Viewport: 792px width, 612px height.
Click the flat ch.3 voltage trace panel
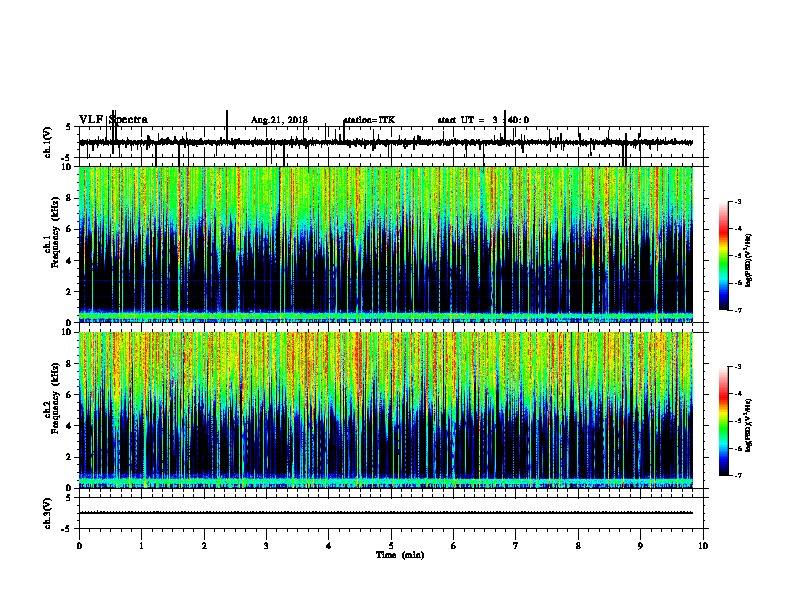391,513
